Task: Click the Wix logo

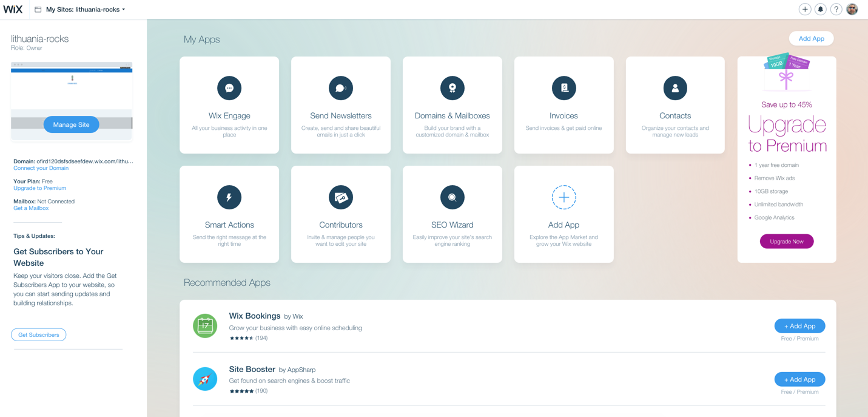Action: (x=13, y=9)
